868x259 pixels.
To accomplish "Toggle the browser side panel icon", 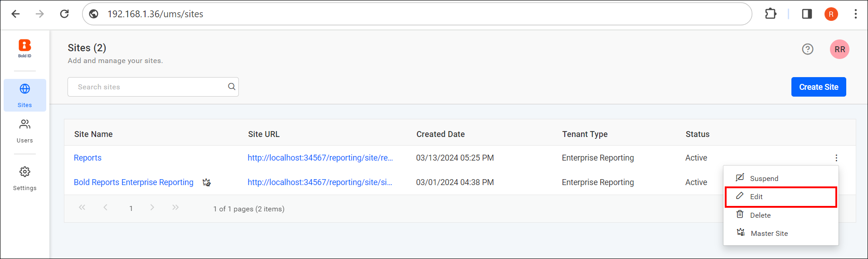I will pos(807,14).
